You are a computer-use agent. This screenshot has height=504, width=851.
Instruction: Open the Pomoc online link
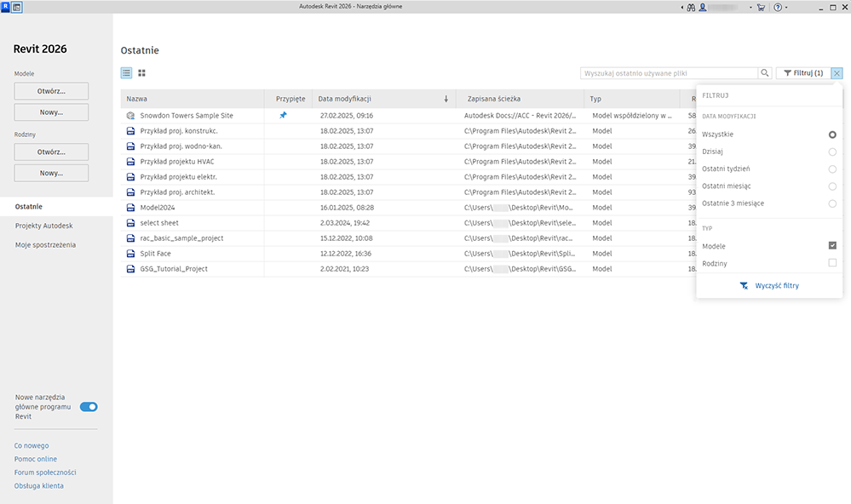(35, 459)
